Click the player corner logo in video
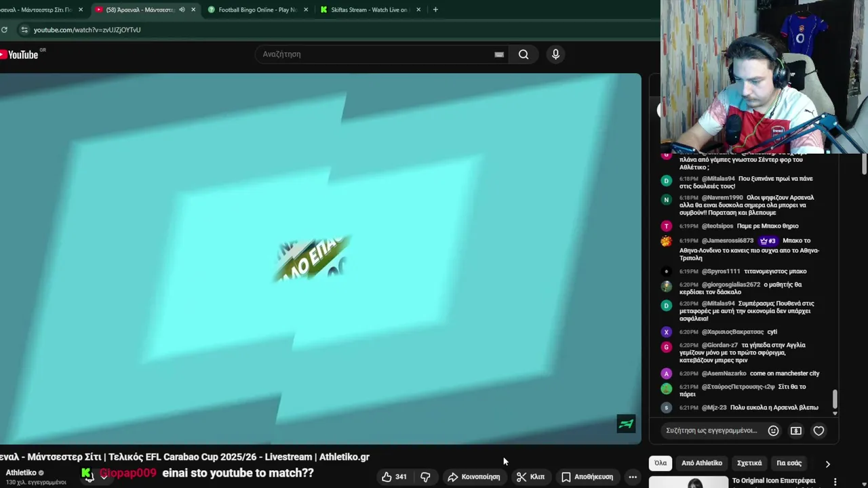 [x=626, y=424]
